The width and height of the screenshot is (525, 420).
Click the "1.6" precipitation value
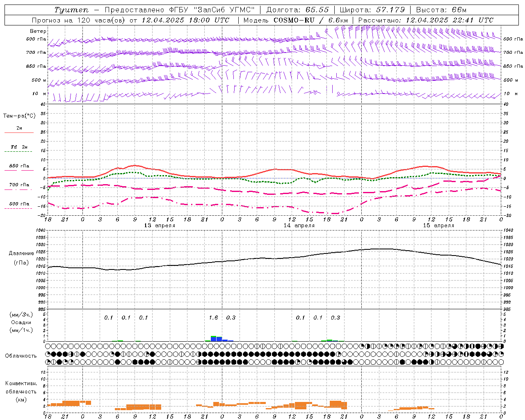point(213,318)
